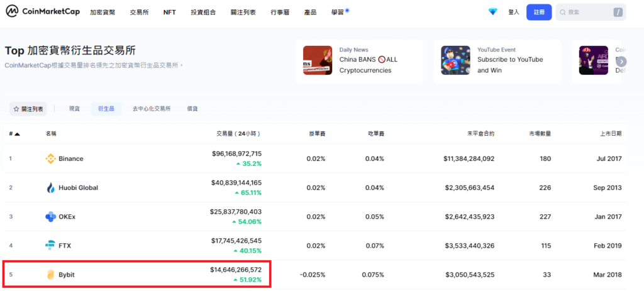Sort by 掛單費 column header
The image size is (644, 291).
pyautogui.click(x=317, y=134)
